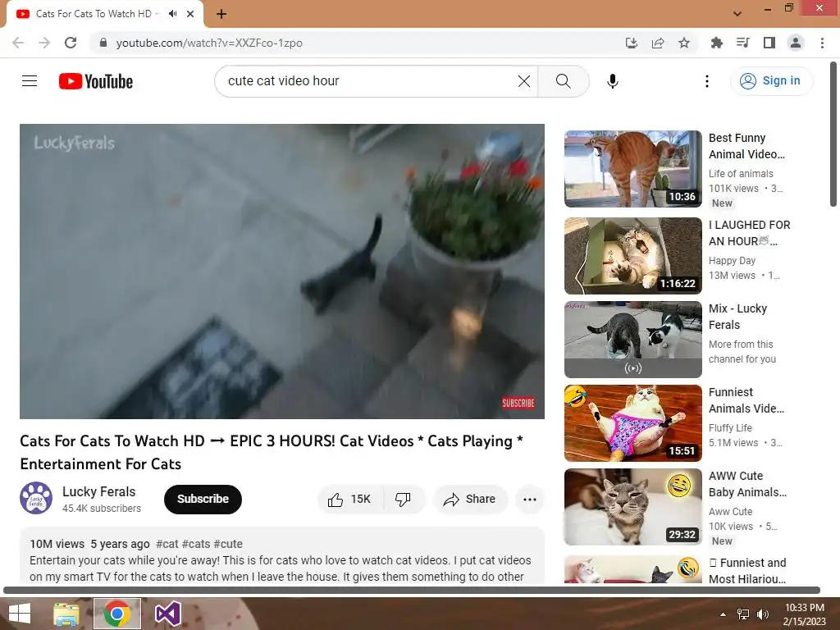
Task: Bookmark this tab with star icon
Action: (x=684, y=43)
